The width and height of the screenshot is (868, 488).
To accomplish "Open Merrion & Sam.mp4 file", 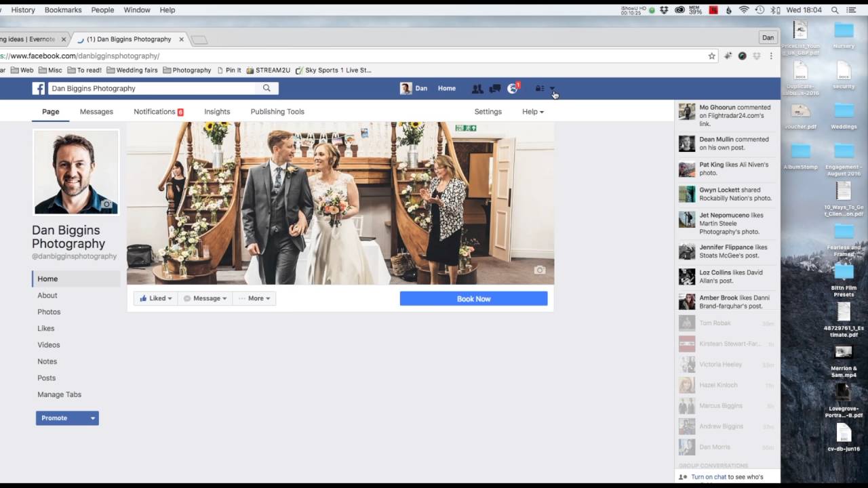I will 844,361.
